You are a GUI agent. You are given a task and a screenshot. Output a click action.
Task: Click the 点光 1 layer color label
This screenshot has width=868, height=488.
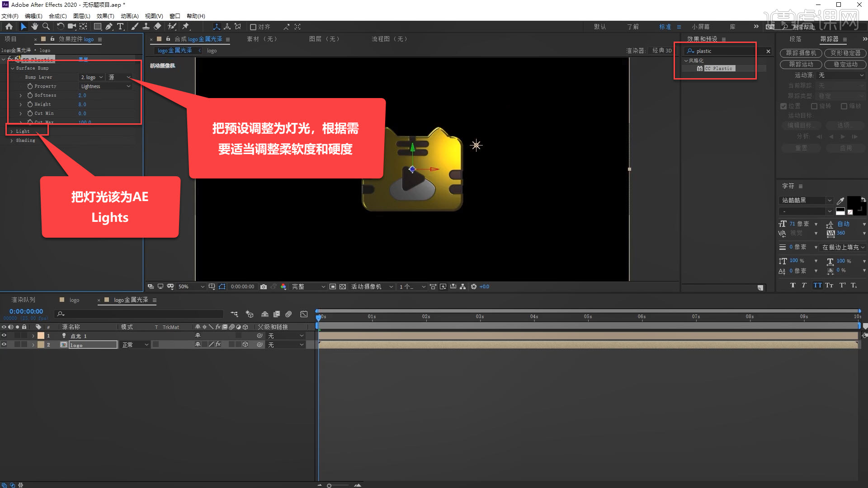pyautogui.click(x=41, y=336)
